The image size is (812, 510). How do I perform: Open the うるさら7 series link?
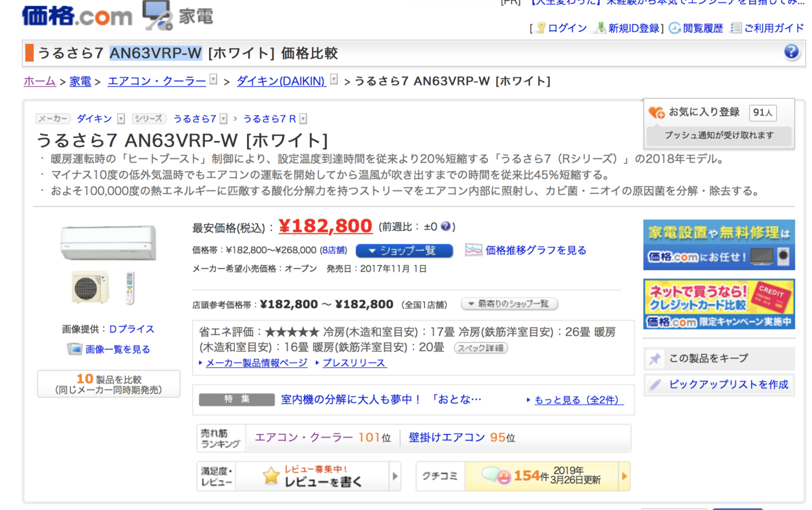[x=195, y=119]
